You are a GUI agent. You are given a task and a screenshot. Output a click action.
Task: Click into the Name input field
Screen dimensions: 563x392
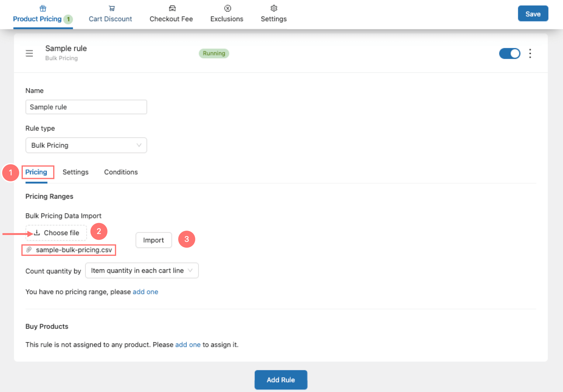(x=86, y=107)
